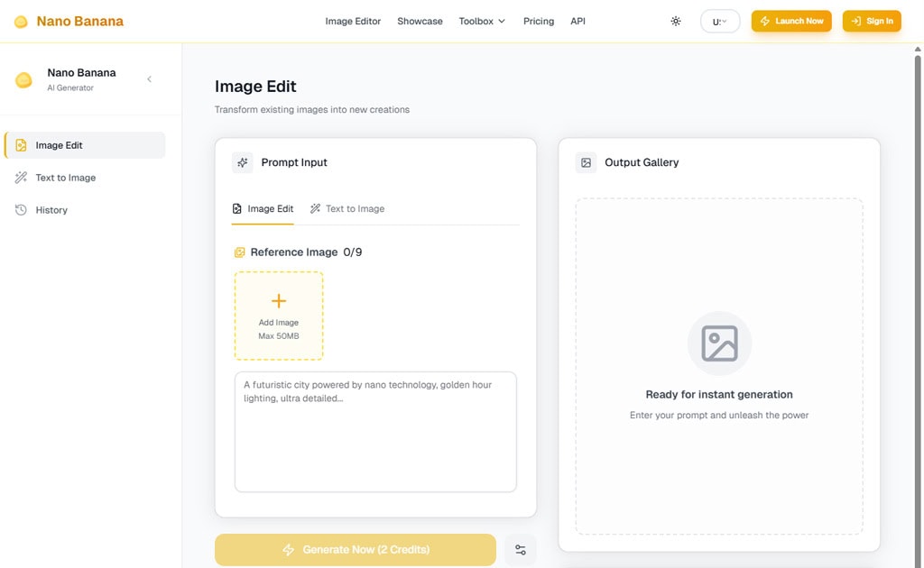Viewport: 924px width, 568px height.
Task: Switch to the Image Edit tab
Action: (x=263, y=208)
